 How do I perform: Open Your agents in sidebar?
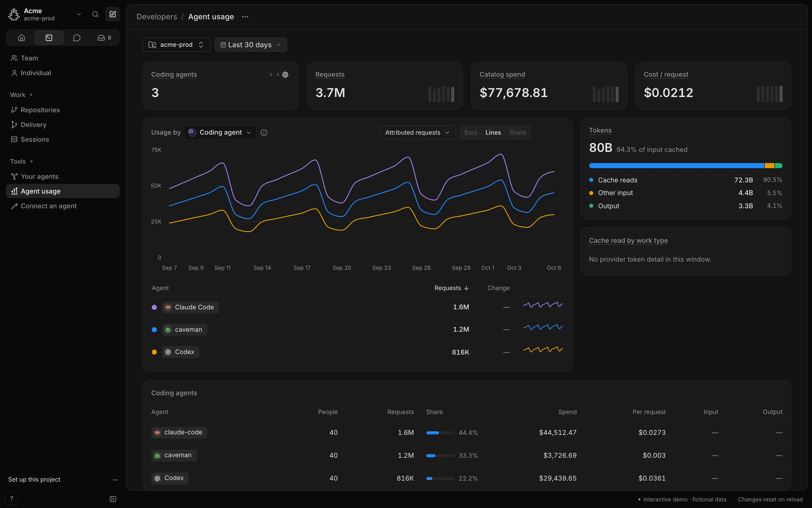click(63, 176)
